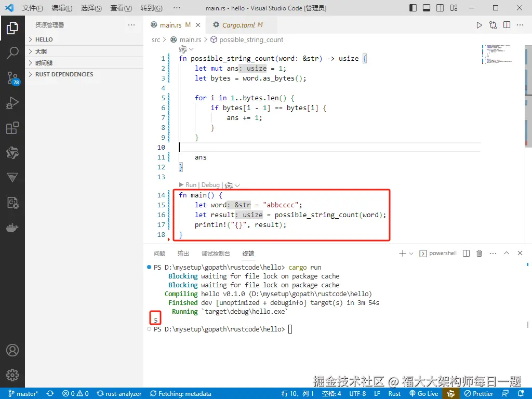Click Go Live in status bar
Image resolution: width=532 pixels, height=399 pixels.
pos(424,394)
